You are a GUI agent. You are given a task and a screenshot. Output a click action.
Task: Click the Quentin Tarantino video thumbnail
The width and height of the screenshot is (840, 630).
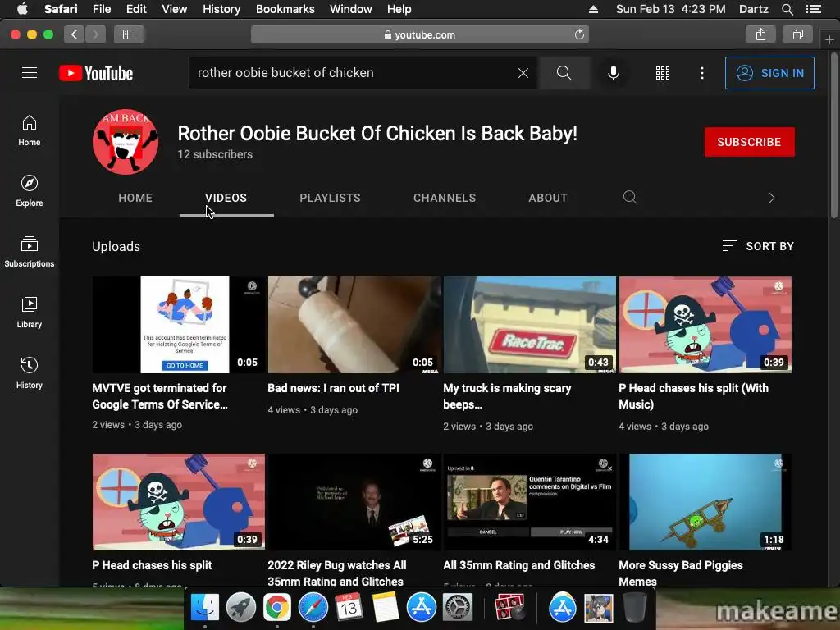pyautogui.click(x=530, y=502)
